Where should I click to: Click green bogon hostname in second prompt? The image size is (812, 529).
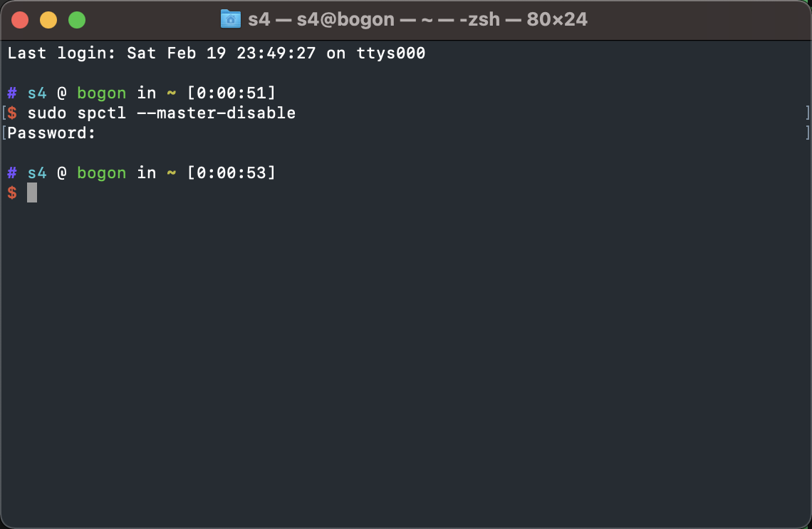click(x=101, y=173)
